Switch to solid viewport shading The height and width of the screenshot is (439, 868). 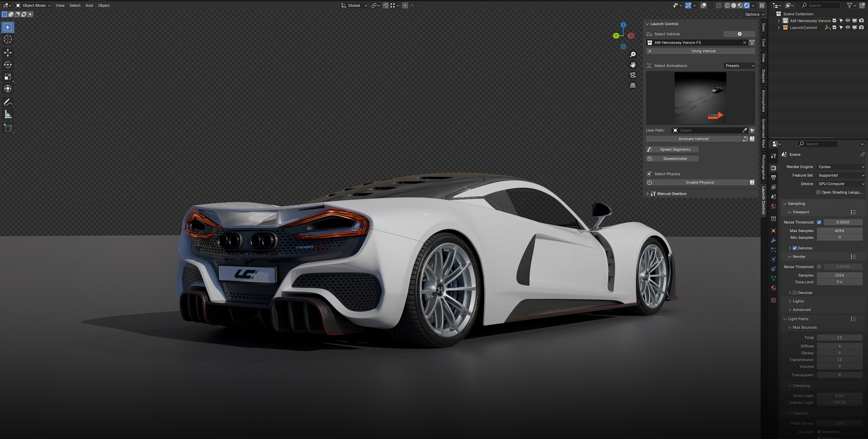(733, 5)
